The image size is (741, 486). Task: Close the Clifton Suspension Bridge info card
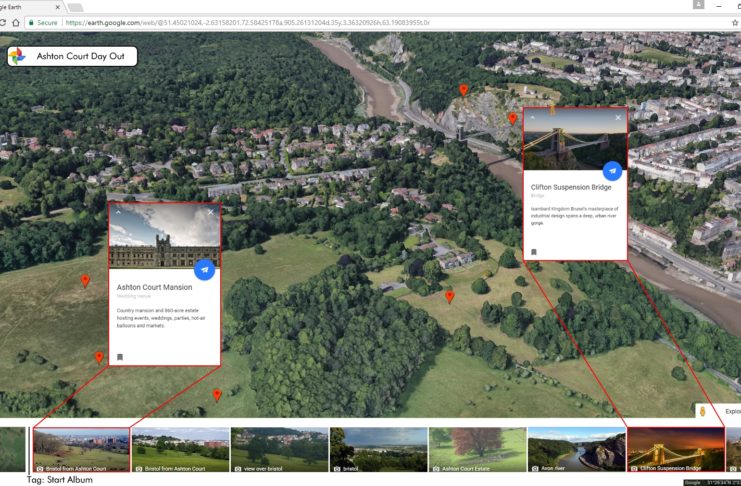(618, 117)
